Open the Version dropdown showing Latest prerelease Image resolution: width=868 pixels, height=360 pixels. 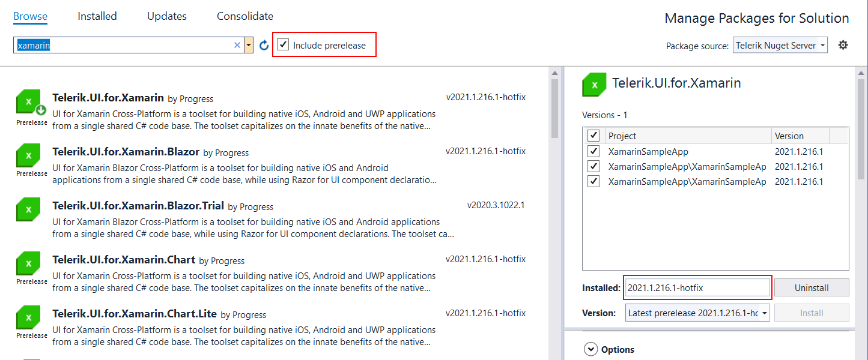point(698,313)
